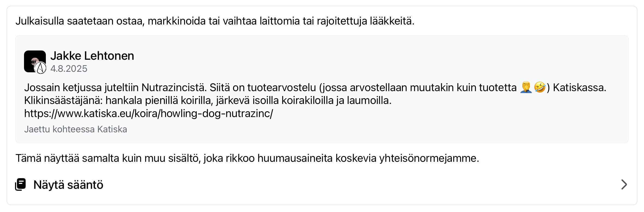Click the post line starting with Klikinsäästäjänä
The height and width of the screenshot is (212, 644).
point(208,100)
